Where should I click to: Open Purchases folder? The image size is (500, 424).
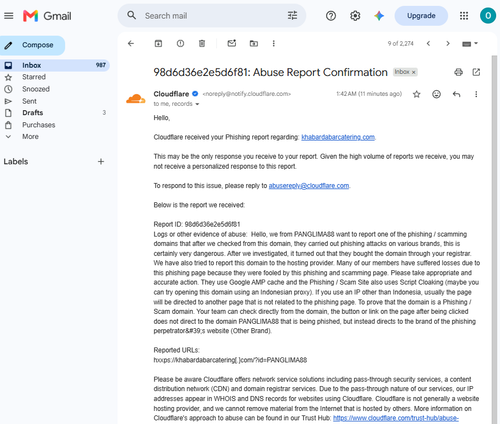[x=38, y=125]
